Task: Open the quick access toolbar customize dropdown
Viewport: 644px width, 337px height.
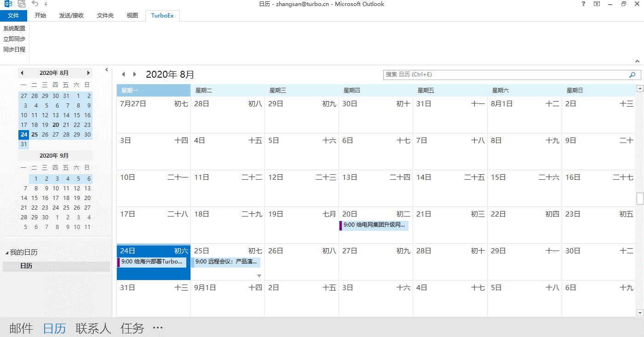Action: [x=46, y=4]
